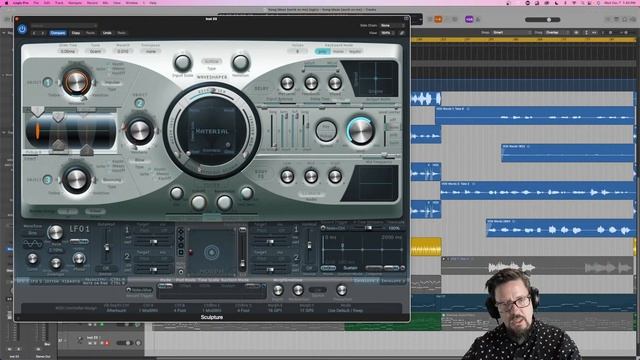Click Morph Envelope Transition knob
Viewport: 640px width, 360px height.
click(x=342, y=290)
